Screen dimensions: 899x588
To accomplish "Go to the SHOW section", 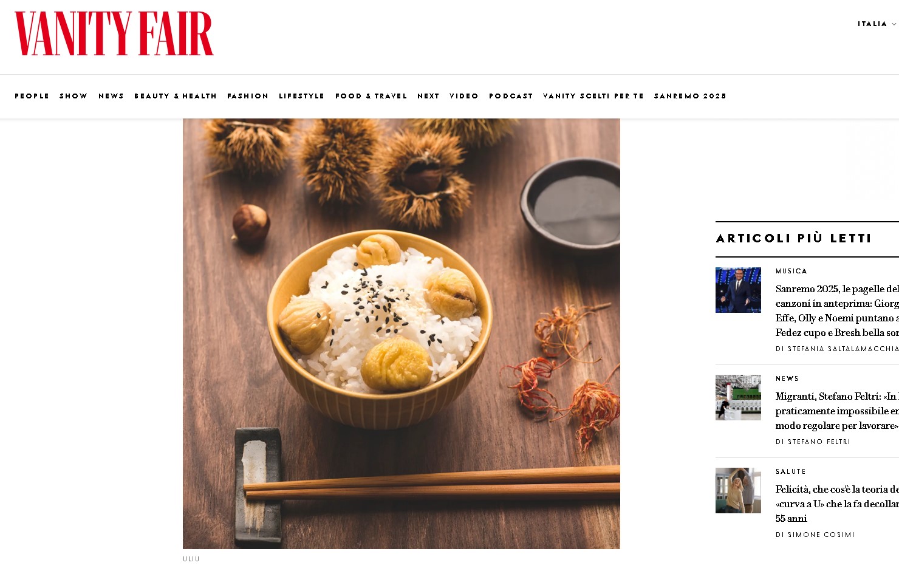I will click(x=73, y=96).
